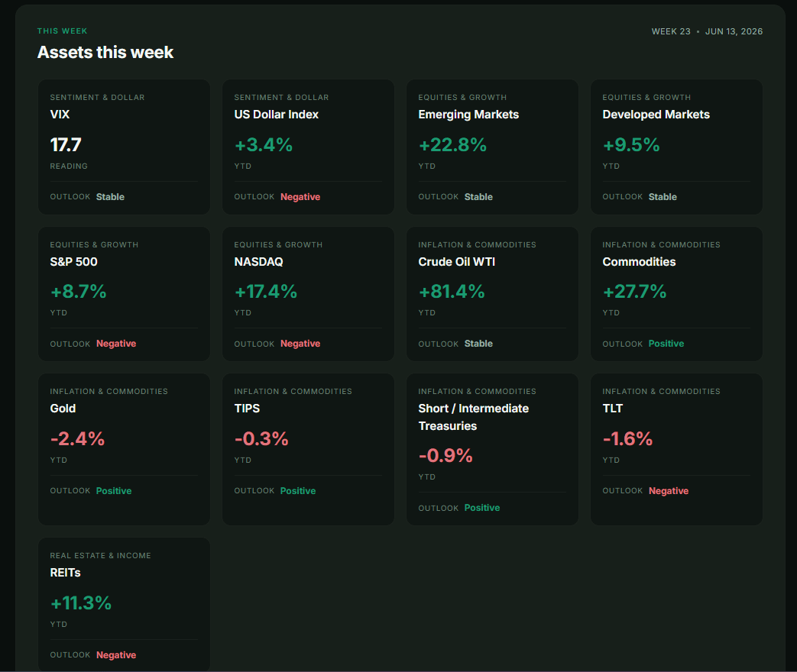Viewport: 797px width, 672px height.
Task: Click the Commodities card title
Action: [x=639, y=262]
